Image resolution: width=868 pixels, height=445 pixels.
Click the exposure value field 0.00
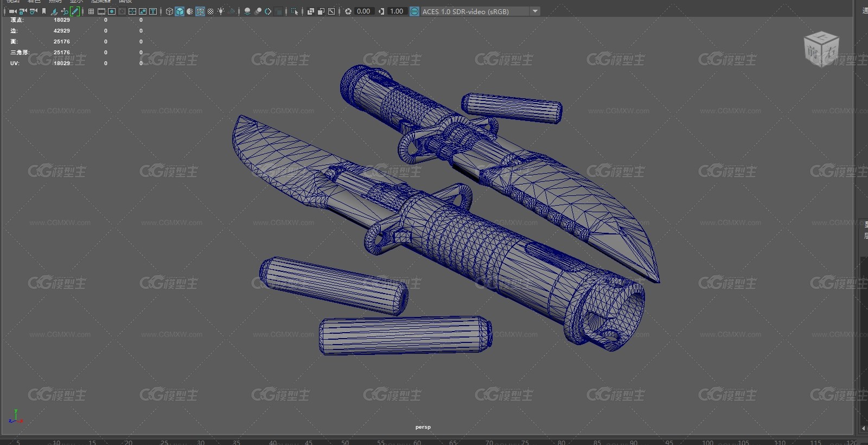363,11
